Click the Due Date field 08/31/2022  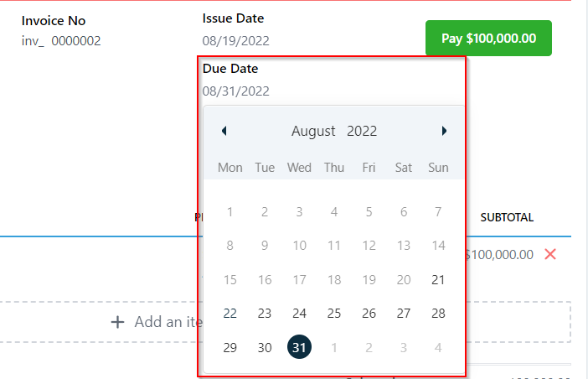236,91
